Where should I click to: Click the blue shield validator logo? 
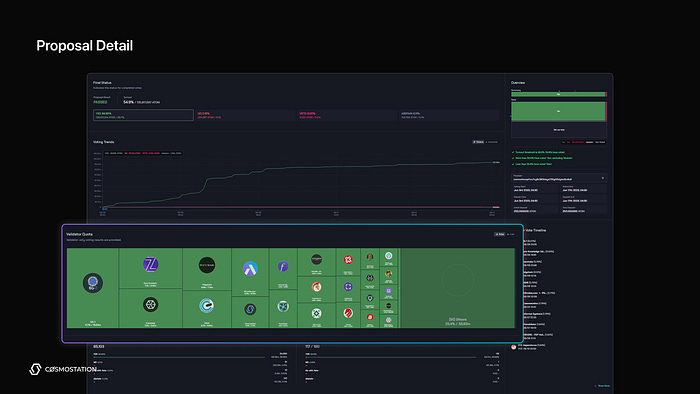tap(283, 307)
